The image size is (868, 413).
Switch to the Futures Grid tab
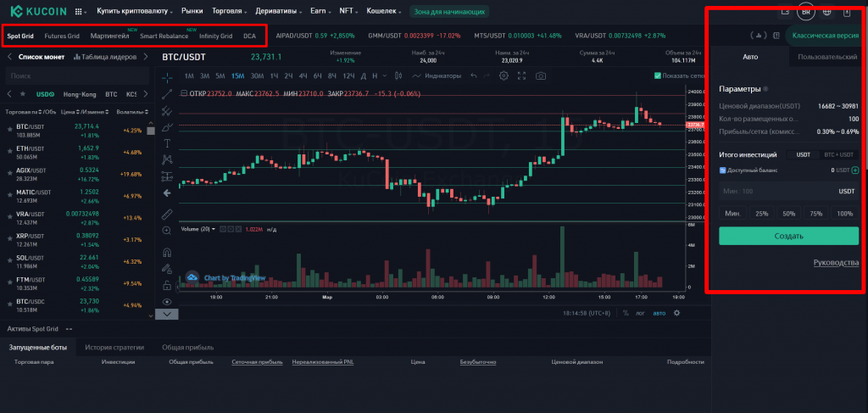(62, 36)
